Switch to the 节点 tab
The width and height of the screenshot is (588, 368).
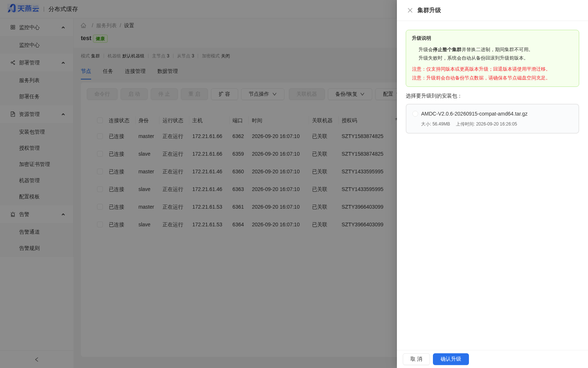[86, 71]
